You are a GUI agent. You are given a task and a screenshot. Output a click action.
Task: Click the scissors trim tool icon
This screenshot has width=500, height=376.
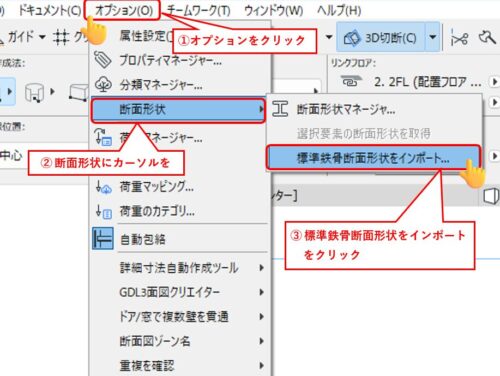point(459,37)
